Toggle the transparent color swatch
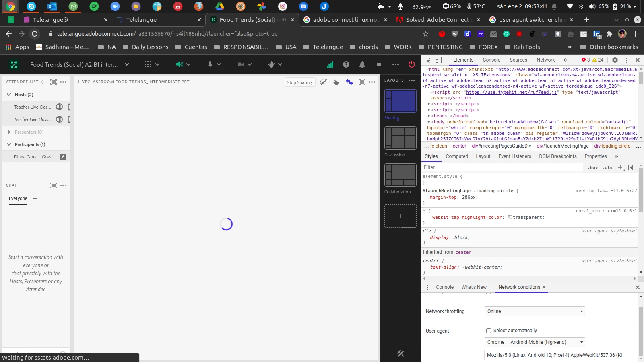Viewport: 644px width, 362px height. pyautogui.click(x=510, y=217)
